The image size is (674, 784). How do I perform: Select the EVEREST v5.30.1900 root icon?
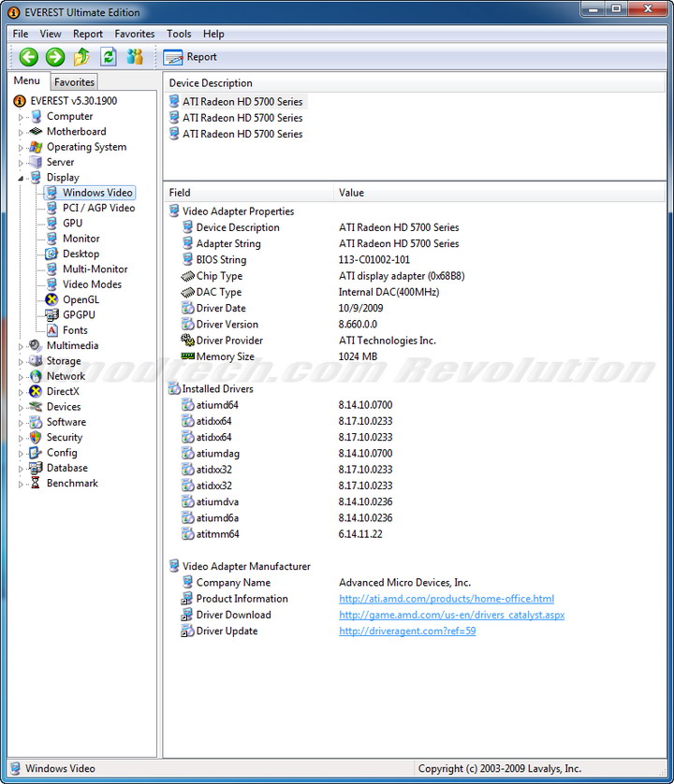tap(19, 101)
